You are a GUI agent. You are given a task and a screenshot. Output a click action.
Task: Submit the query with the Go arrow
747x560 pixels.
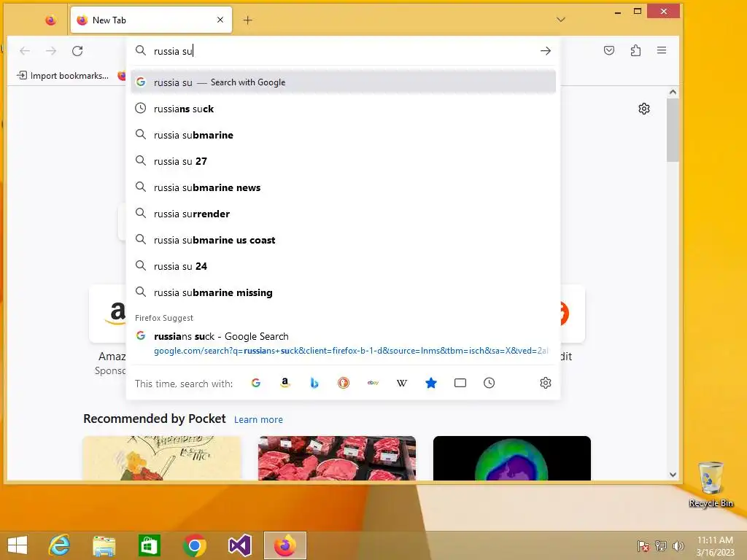546,51
